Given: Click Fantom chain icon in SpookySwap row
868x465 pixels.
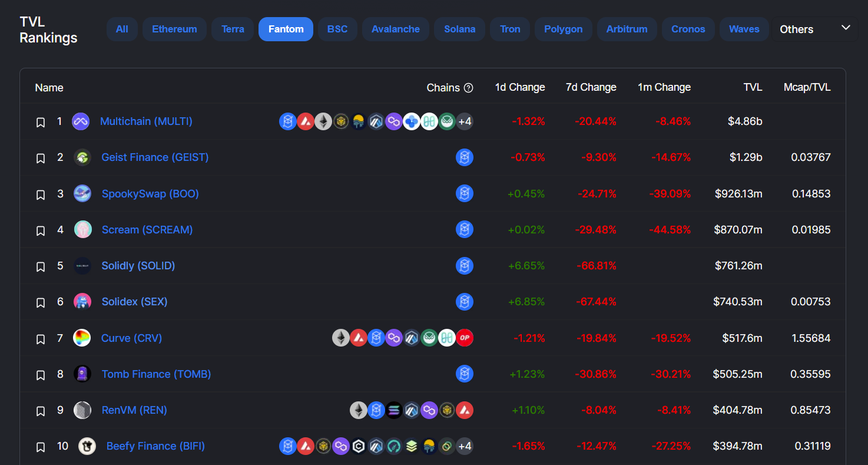Looking at the screenshot, I should click(465, 193).
